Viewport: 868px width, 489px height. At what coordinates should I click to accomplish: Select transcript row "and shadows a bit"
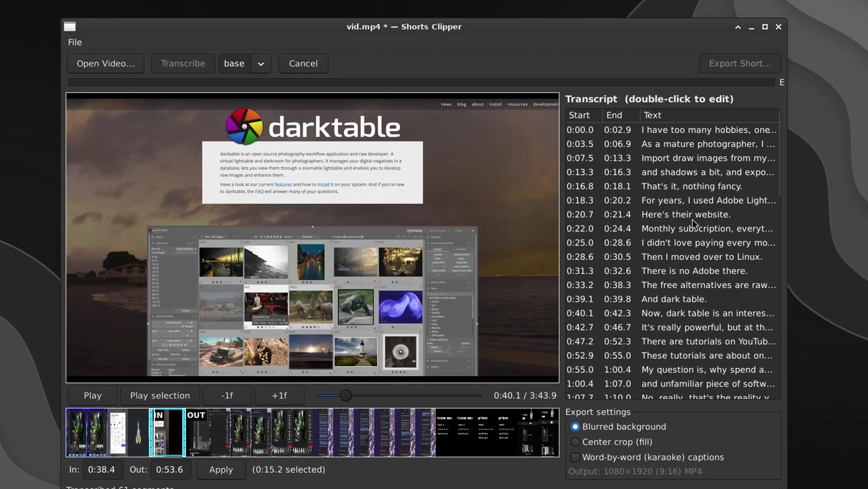(x=671, y=172)
